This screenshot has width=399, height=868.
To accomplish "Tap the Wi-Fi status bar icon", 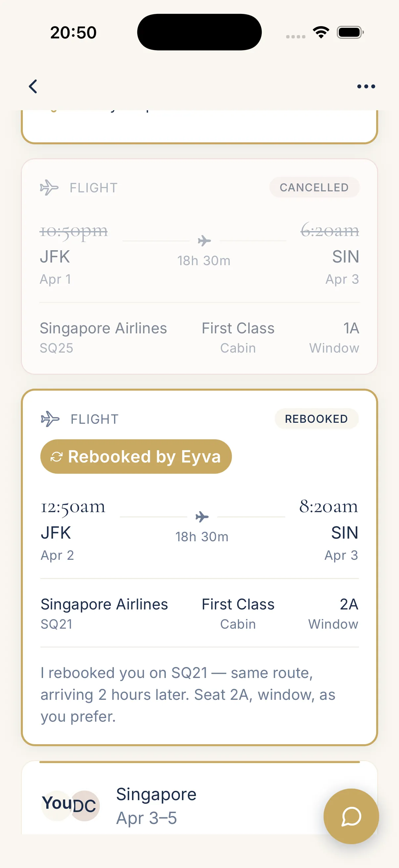I will click(321, 32).
